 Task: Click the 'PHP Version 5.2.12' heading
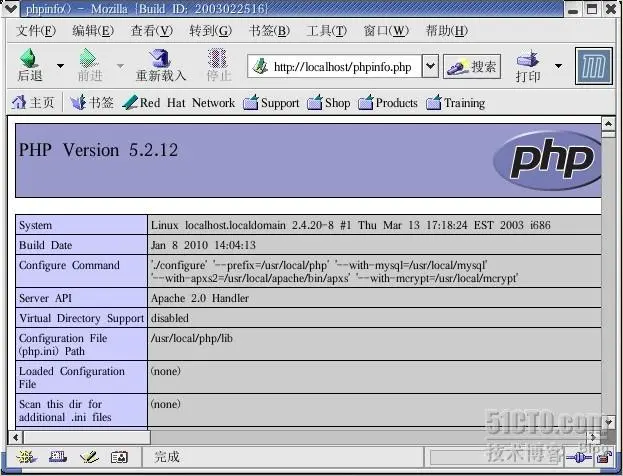[x=99, y=150]
